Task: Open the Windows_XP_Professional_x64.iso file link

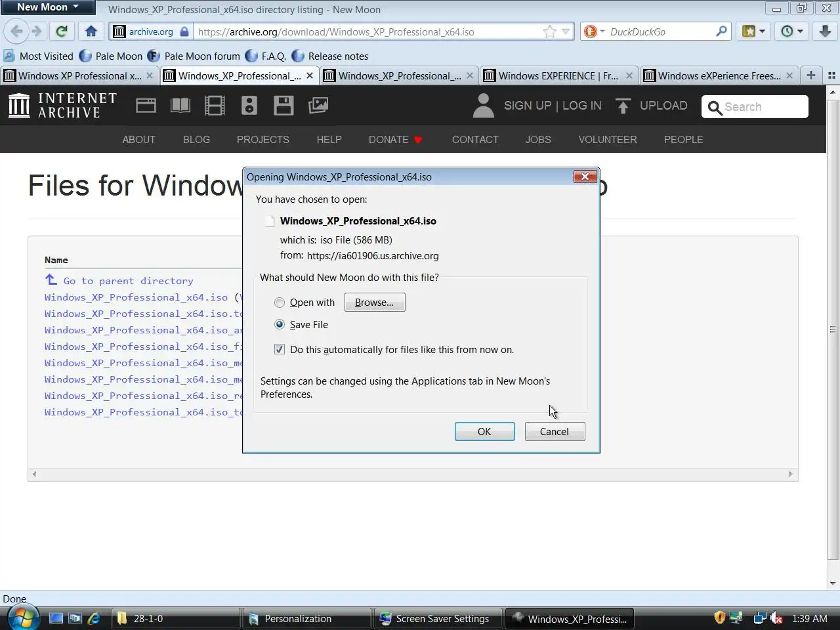Action: (136, 297)
